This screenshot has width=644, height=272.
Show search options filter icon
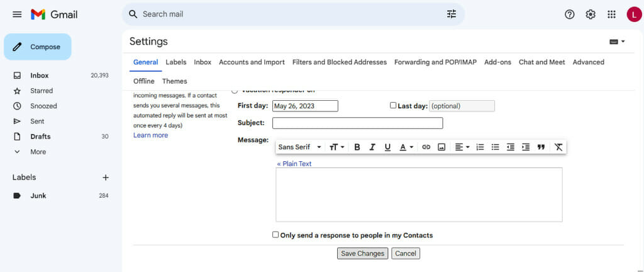[x=452, y=14]
